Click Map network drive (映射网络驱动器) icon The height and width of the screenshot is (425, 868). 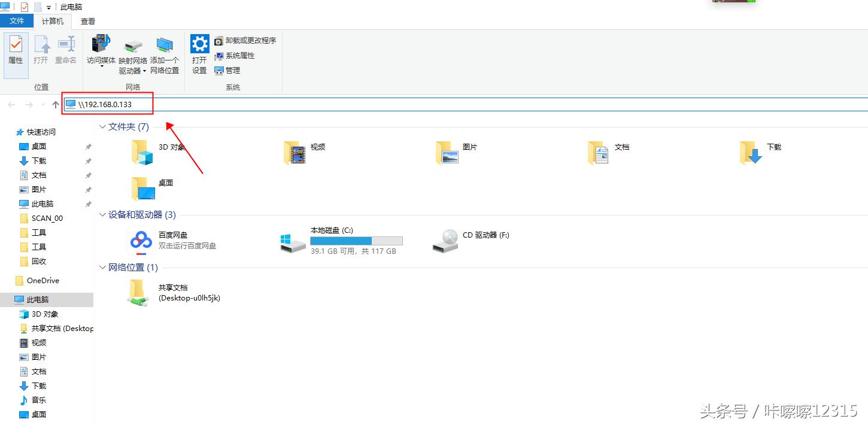pos(133,56)
